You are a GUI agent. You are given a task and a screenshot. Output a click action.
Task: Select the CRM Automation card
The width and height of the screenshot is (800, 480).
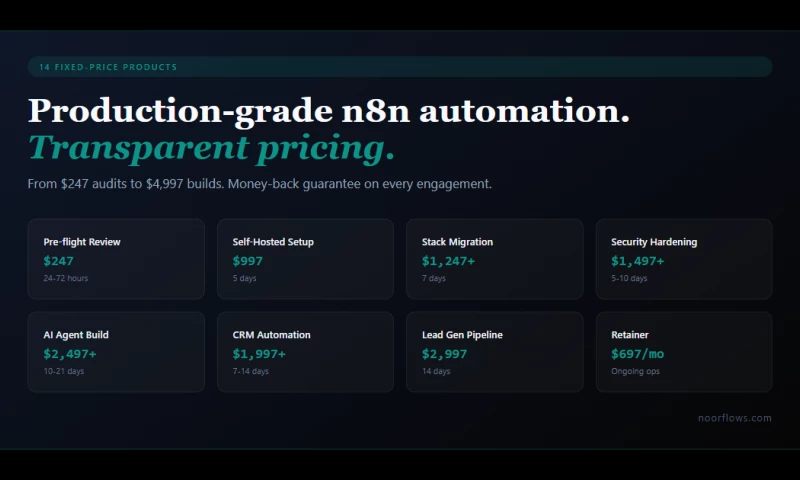pos(306,352)
